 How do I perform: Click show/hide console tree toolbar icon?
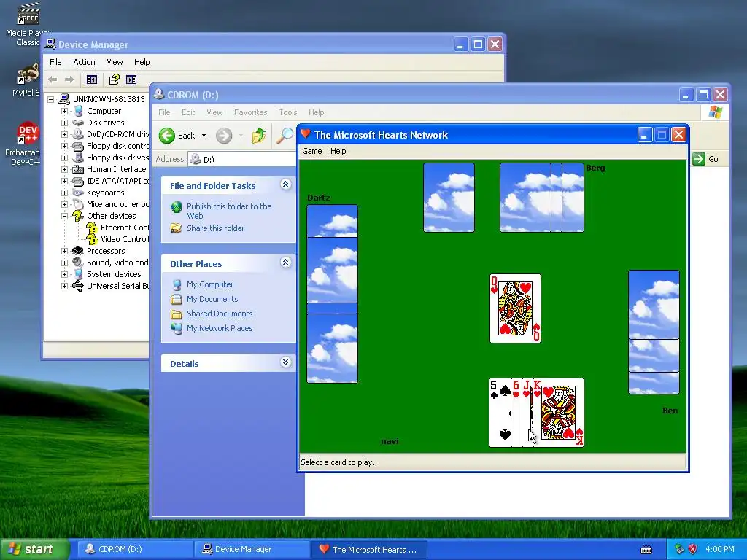[91, 79]
